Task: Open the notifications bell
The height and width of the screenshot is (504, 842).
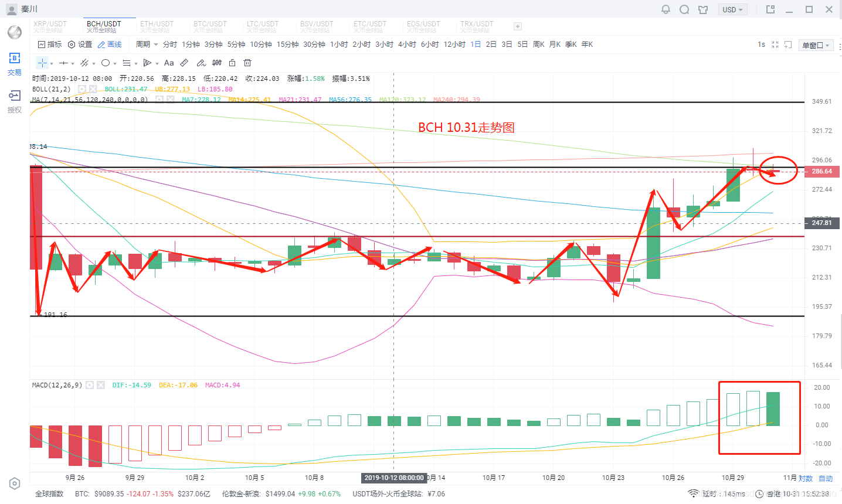Action: 666,9
